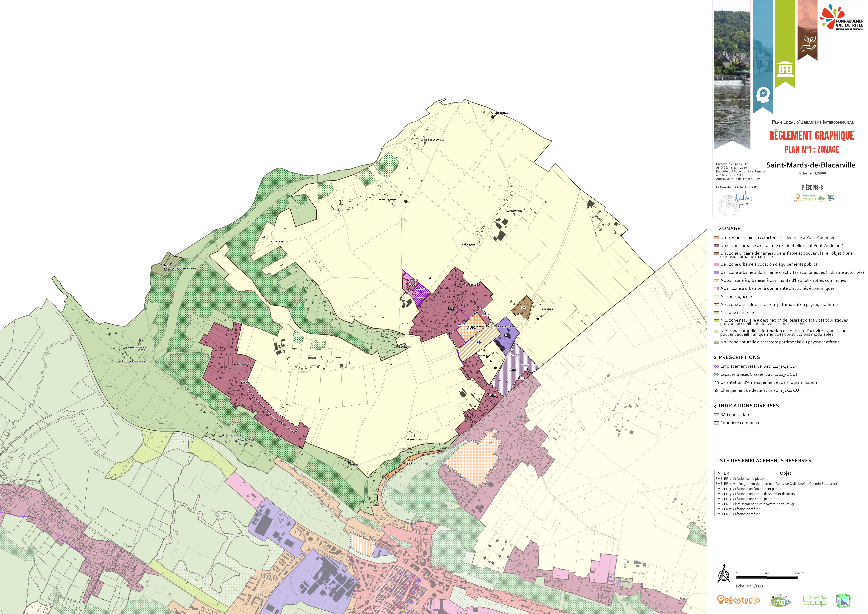
Task: Click the scale bar with 250 and 500 m marks
Action: pos(770,576)
